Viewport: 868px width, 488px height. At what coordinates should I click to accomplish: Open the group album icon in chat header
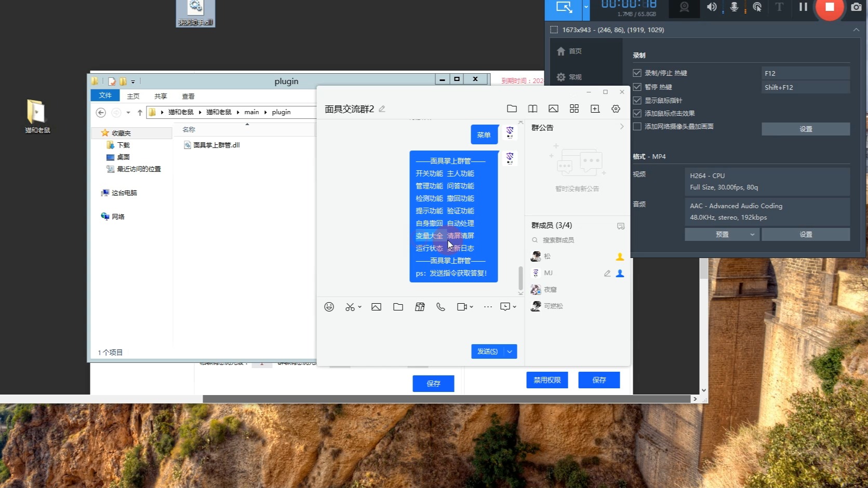(x=553, y=109)
